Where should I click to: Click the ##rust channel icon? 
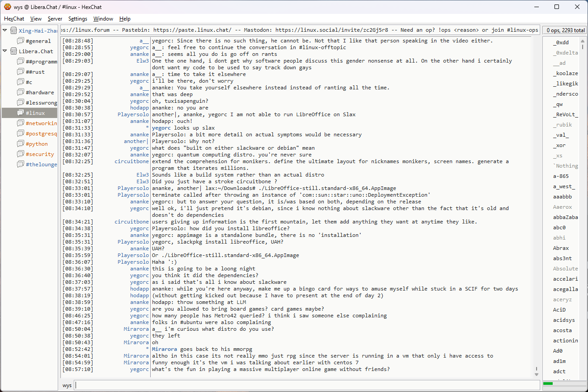21,72
